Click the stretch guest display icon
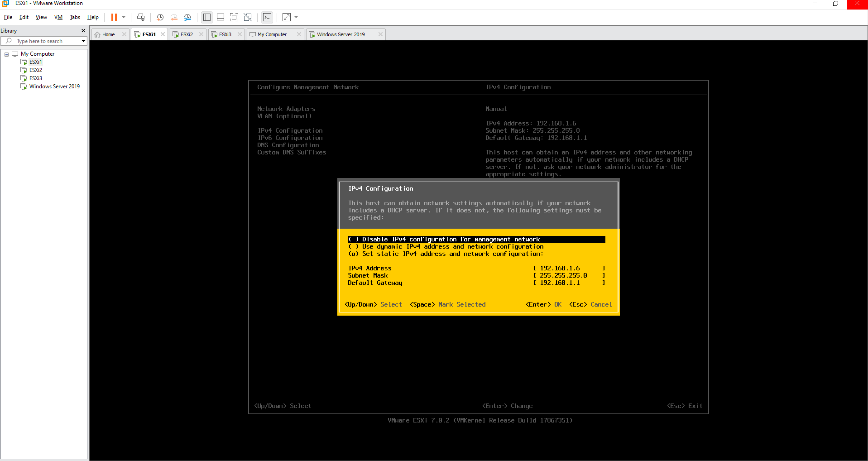Image resolution: width=868 pixels, height=461 pixels. coord(287,17)
